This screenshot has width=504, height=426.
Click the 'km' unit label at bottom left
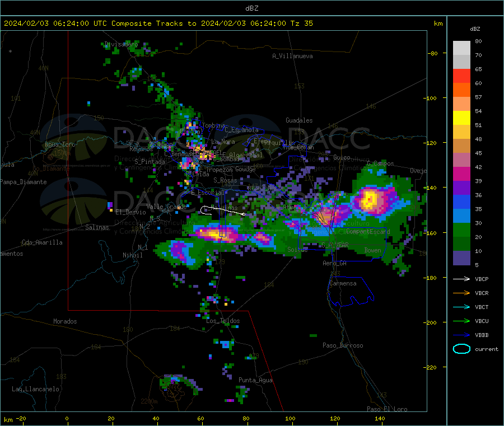8,420
